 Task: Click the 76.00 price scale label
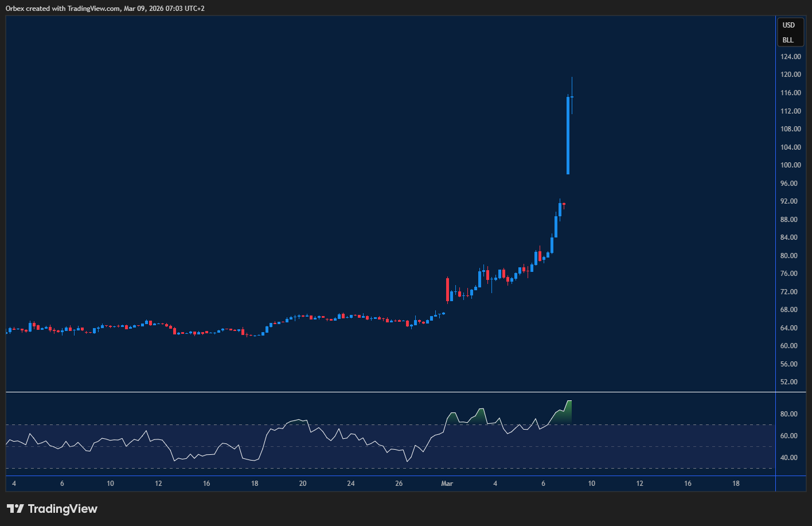(x=789, y=274)
